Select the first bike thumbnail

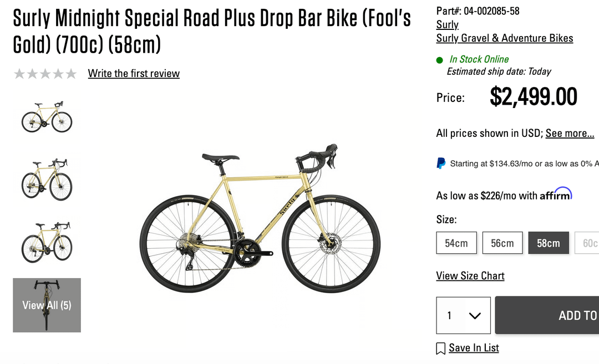click(47, 117)
